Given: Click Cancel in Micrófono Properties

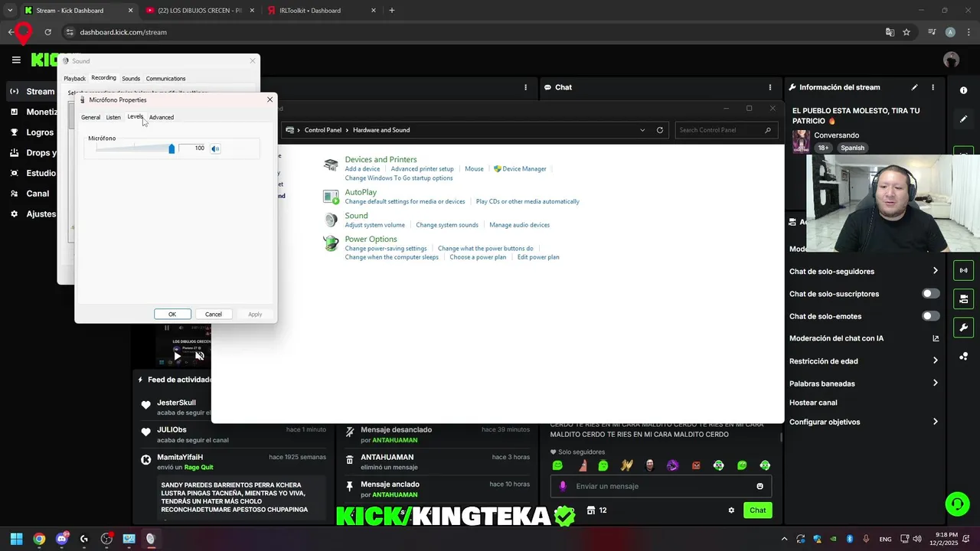Looking at the screenshot, I should point(214,315).
